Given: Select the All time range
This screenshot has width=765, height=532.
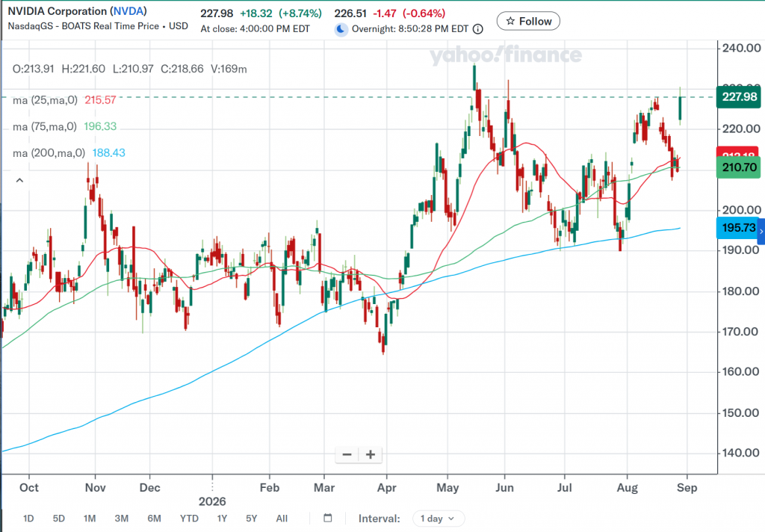Looking at the screenshot, I should [x=282, y=519].
